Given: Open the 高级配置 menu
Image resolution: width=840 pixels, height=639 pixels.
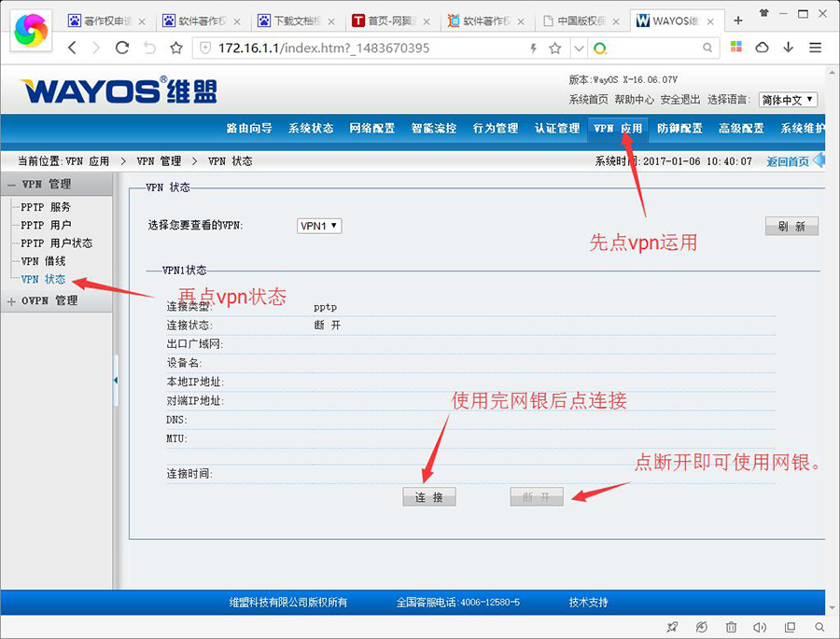Looking at the screenshot, I should pos(741,129).
